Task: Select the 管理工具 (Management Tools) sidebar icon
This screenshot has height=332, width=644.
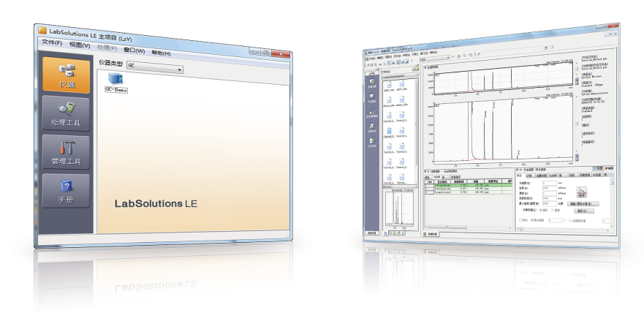Action: [x=67, y=152]
